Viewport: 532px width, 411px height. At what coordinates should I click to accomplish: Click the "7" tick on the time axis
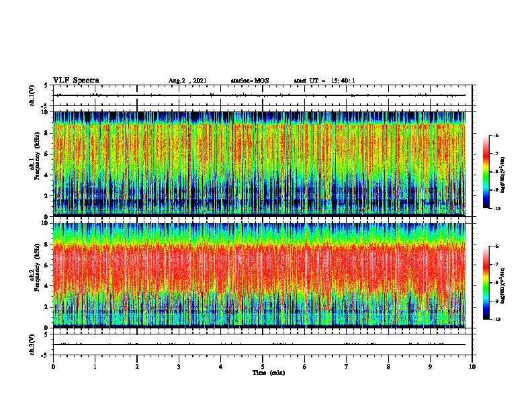point(347,367)
